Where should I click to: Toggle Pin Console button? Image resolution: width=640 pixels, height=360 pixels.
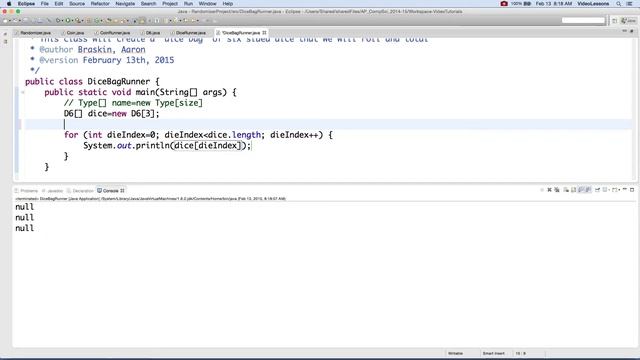point(598,190)
